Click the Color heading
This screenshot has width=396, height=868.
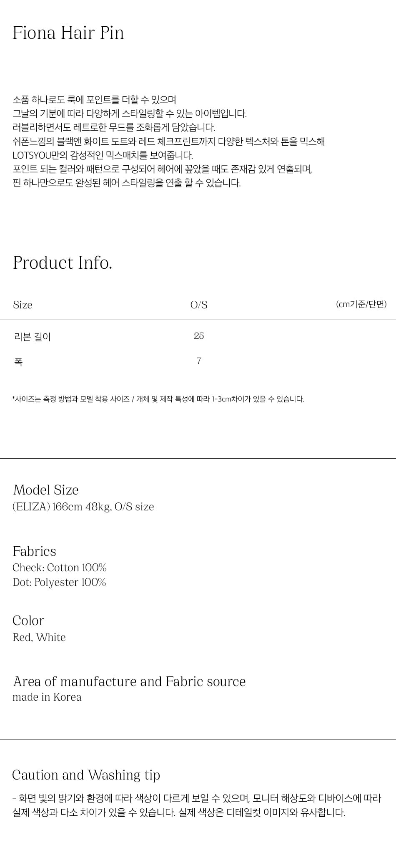point(28,620)
